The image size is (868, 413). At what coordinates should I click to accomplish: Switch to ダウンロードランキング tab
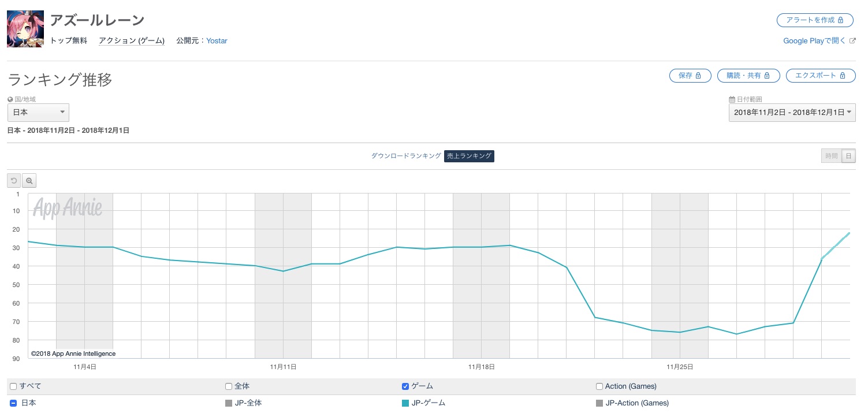(x=405, y=156)
